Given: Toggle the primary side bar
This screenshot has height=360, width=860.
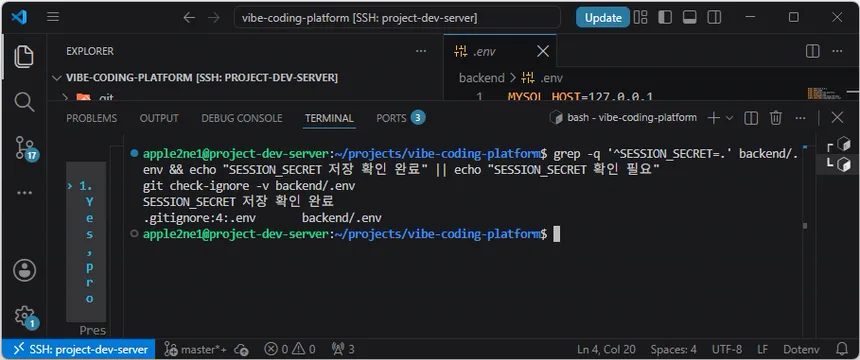Looking at the screenshot, I should [665, 18].
